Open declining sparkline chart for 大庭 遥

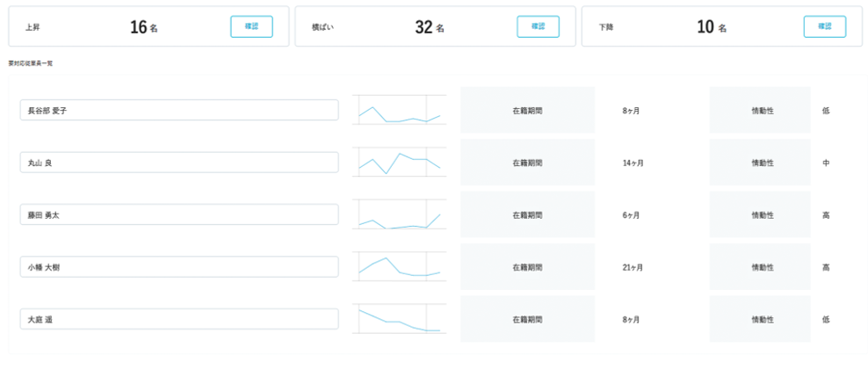(399, 319)
